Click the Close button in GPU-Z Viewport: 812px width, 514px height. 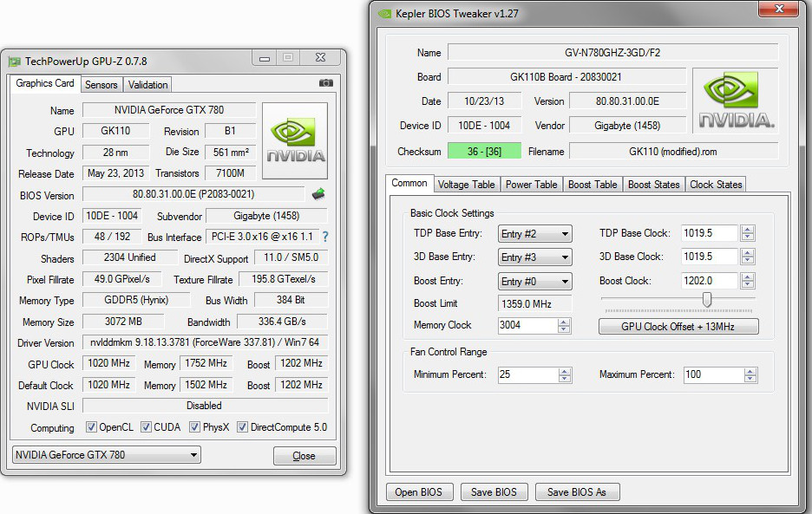(x=304, y=456)
